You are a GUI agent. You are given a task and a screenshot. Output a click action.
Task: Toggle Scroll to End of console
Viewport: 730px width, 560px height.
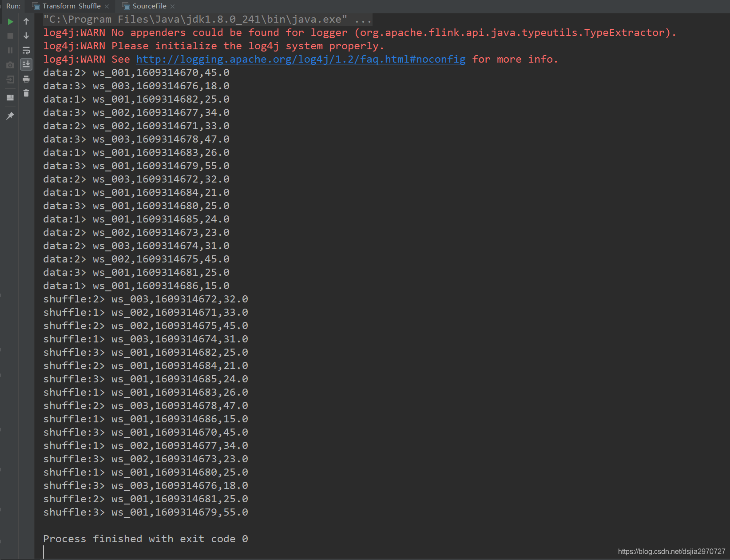(x=26, y=64)
